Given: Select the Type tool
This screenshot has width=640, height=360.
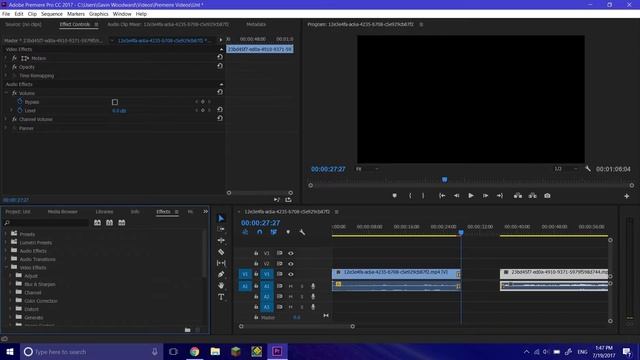Looking at the screenshot, I should 221,297.
